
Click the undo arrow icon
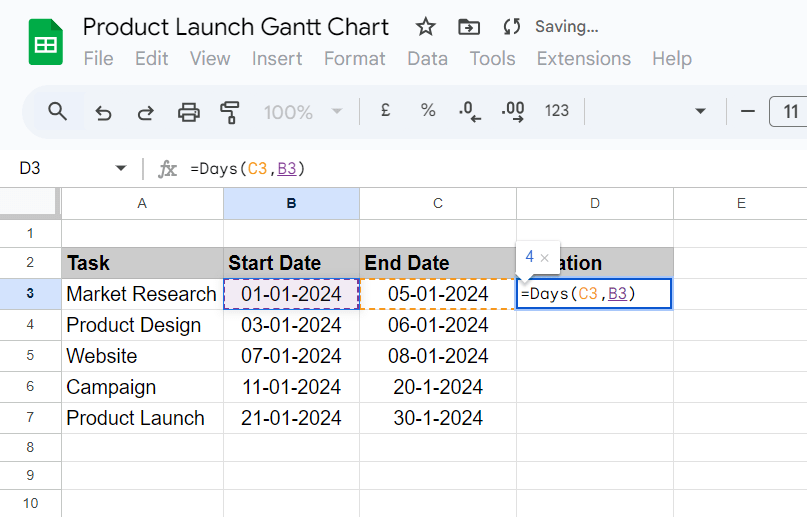point(103,112)
